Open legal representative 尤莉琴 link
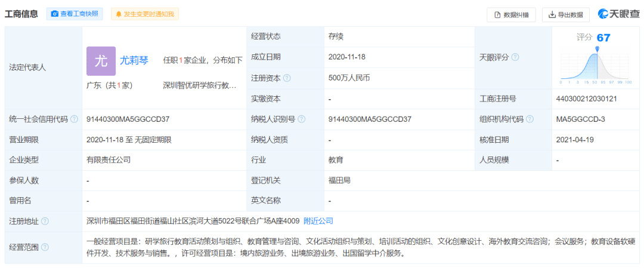 coord(134,60)
